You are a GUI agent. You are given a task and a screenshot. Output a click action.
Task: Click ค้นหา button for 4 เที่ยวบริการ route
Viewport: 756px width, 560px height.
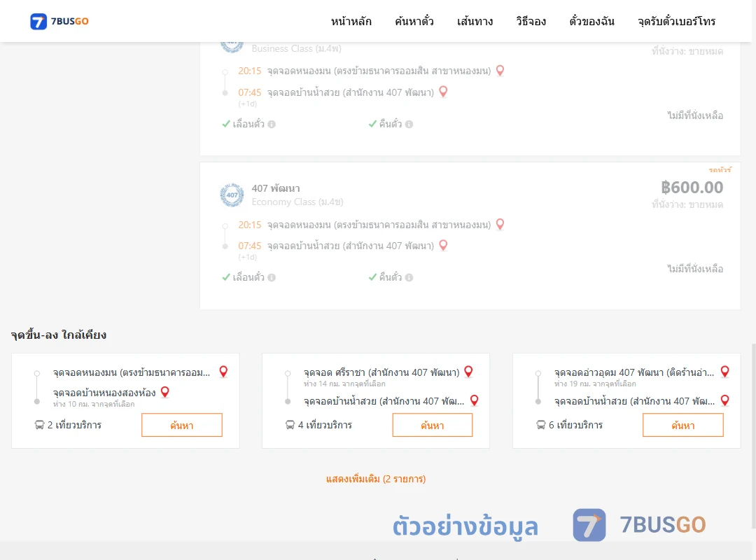tap(433, 425)
